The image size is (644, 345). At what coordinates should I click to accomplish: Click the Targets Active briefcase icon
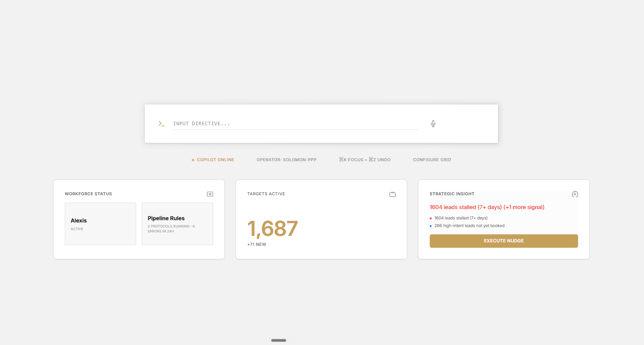[393, 194]
